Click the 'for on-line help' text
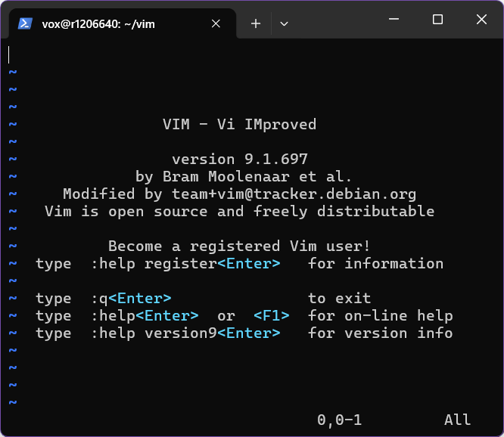 380,316
